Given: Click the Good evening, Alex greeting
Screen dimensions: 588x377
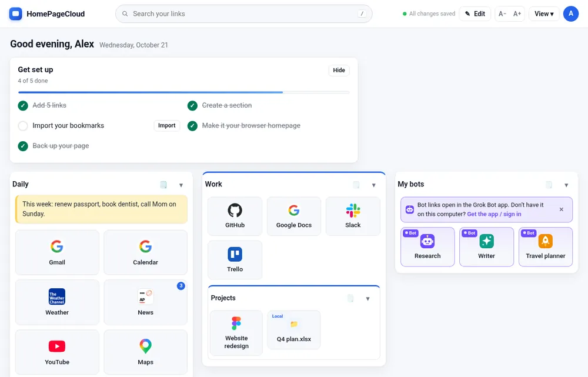Looking at the screenshot, I should point(52,44).
